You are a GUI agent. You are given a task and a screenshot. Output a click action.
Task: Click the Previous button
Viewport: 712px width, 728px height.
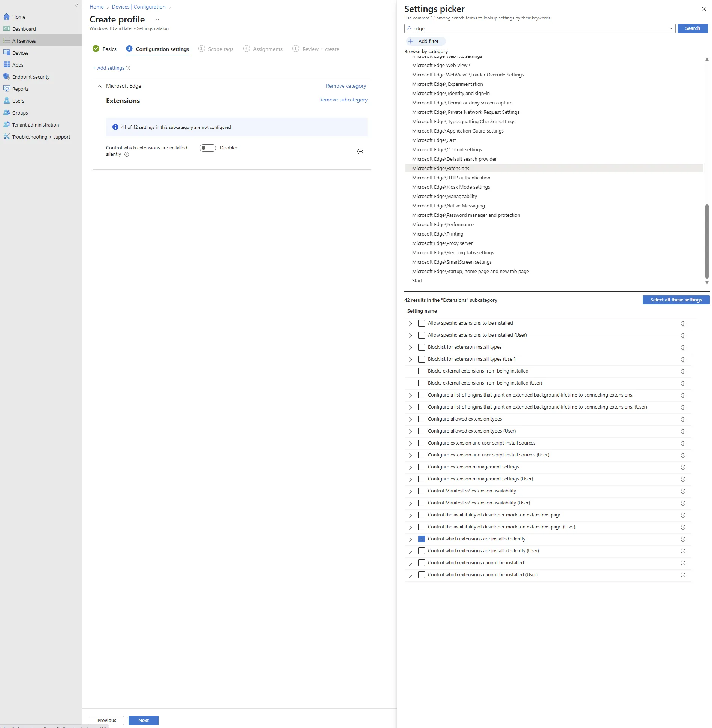(x=107, y=721)
